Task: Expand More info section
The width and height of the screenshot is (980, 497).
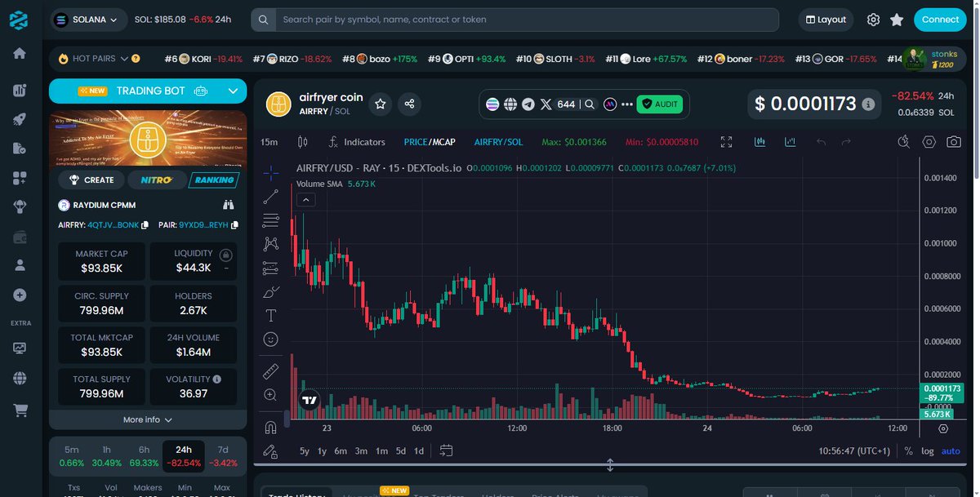Action: [148, 419]
